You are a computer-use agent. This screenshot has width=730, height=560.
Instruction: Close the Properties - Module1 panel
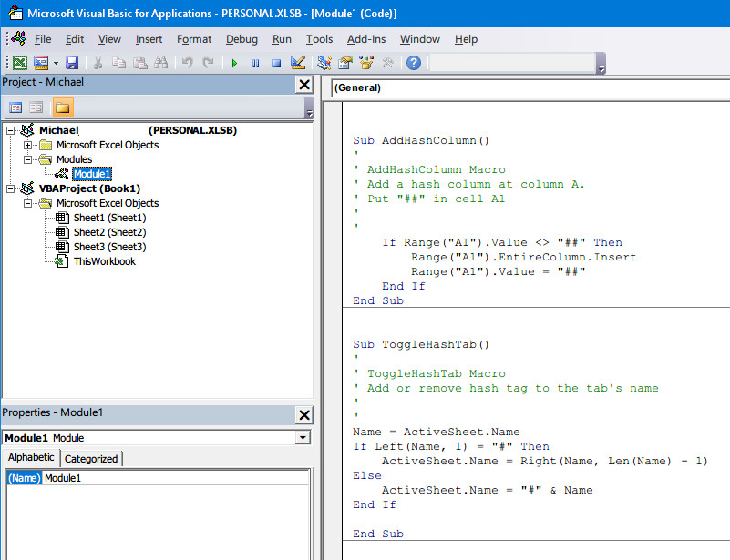[x=304, y=414]
